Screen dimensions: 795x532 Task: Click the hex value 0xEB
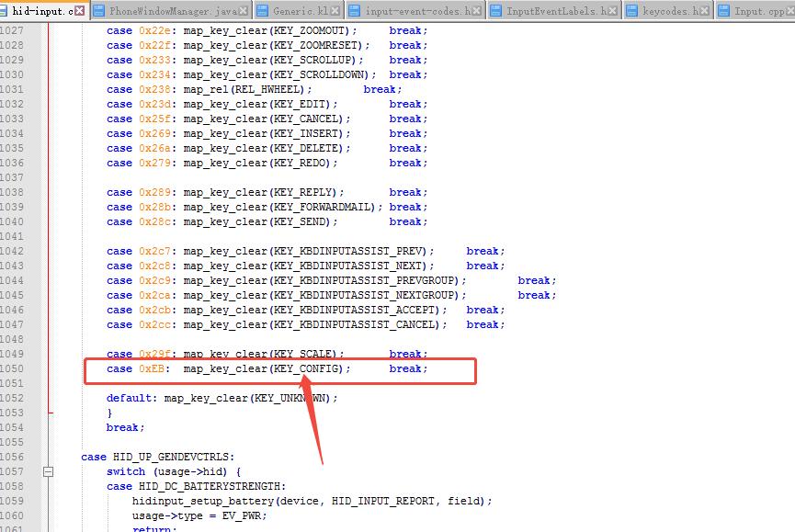pyautogui.click(x=152, y=368)
